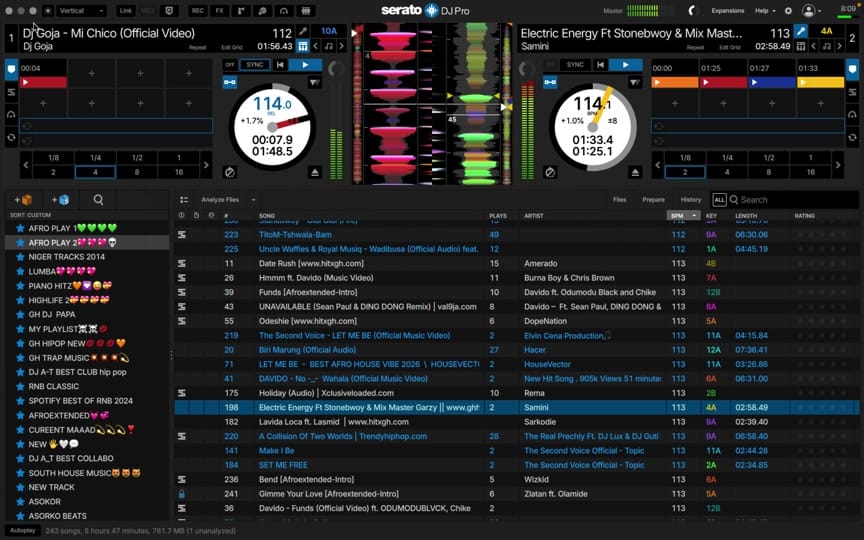Jump to track start on deck 2
This screenshot has width=864, height=540.
point(601,65)
